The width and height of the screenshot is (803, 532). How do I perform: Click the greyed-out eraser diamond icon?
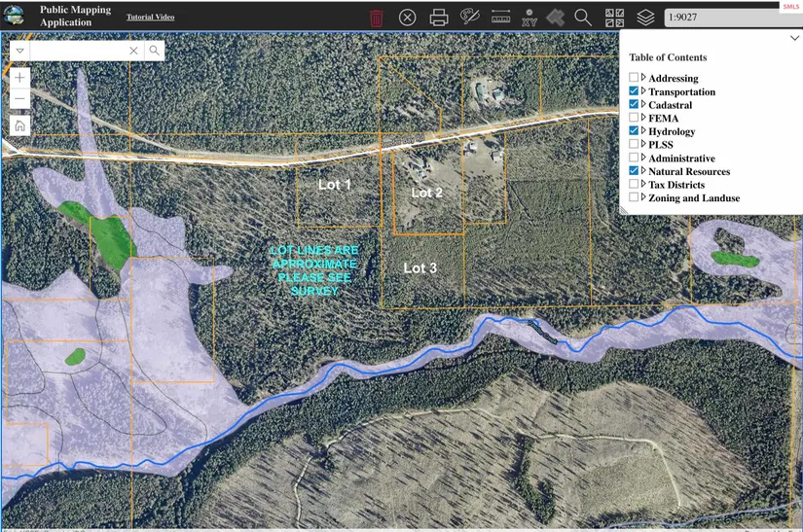555,18
